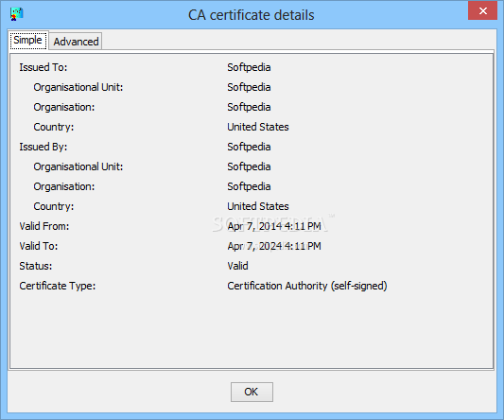This screenshot has height=420, width=504.
Task: Click the 'Valid' status value
Action: [x=237, y=266]
